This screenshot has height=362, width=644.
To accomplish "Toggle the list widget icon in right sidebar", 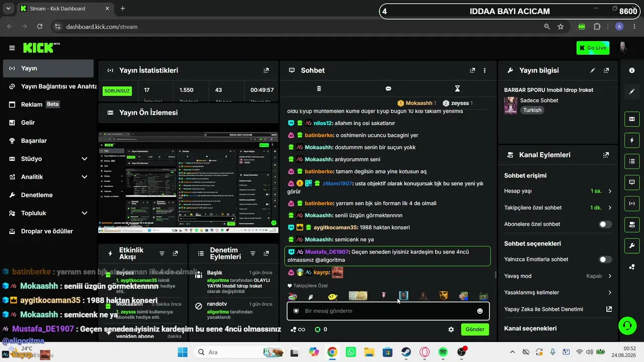I will pos(632,161).
